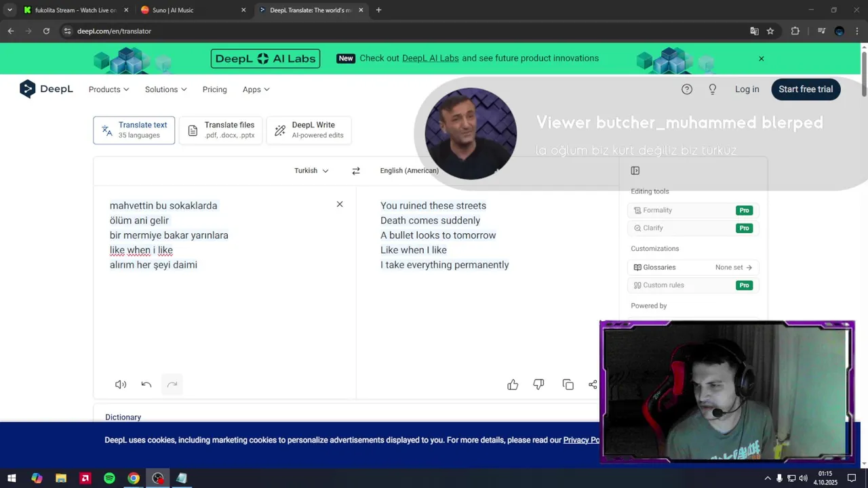The width and height of the screenshot is (868, 488).
Task: Click DeepL AI Labs badge button
Action: (x=265, y=58)
